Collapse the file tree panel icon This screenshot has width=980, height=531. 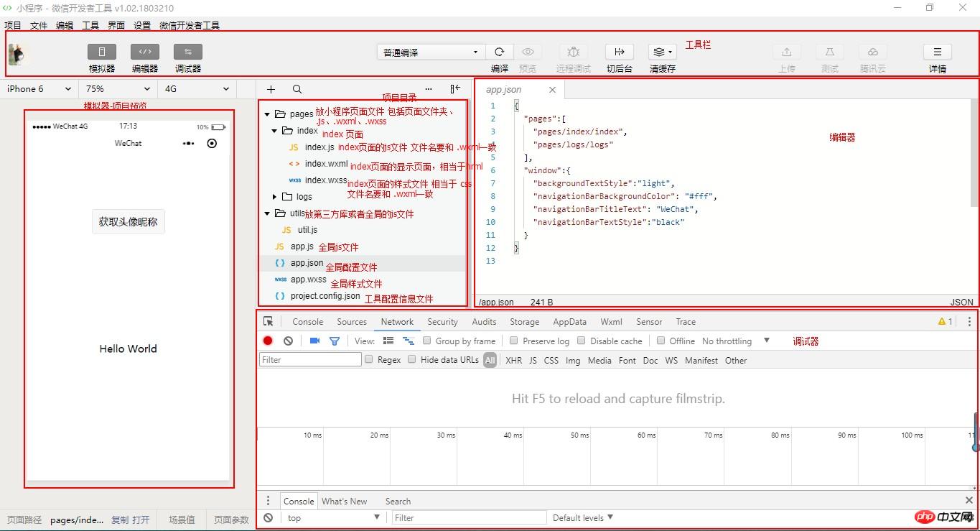coord(455,89)
